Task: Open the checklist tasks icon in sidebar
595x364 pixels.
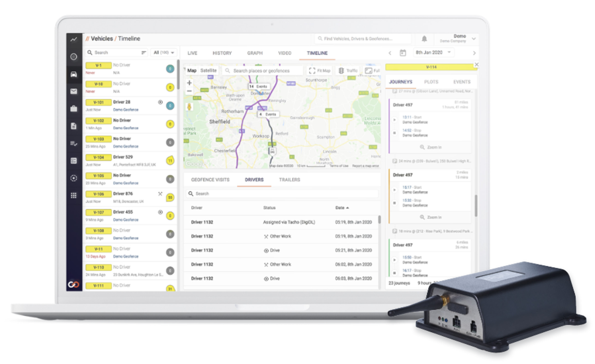Action: 74,143
